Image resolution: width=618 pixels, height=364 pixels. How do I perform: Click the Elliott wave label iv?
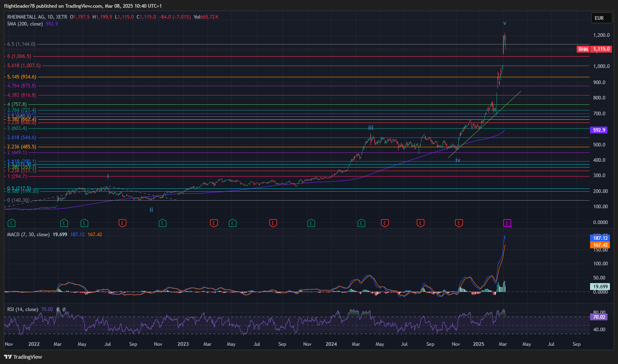[458, 160]
